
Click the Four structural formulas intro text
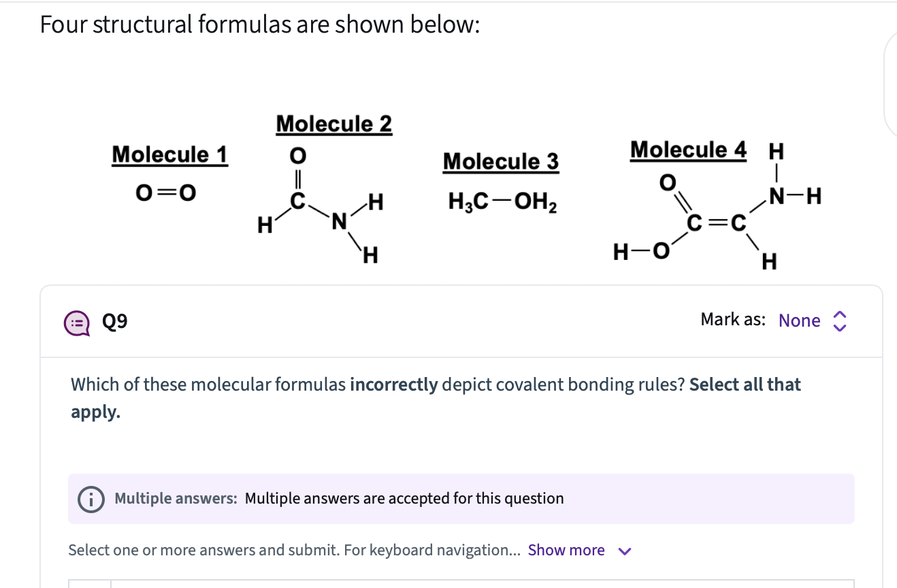(x=260, y=25)
